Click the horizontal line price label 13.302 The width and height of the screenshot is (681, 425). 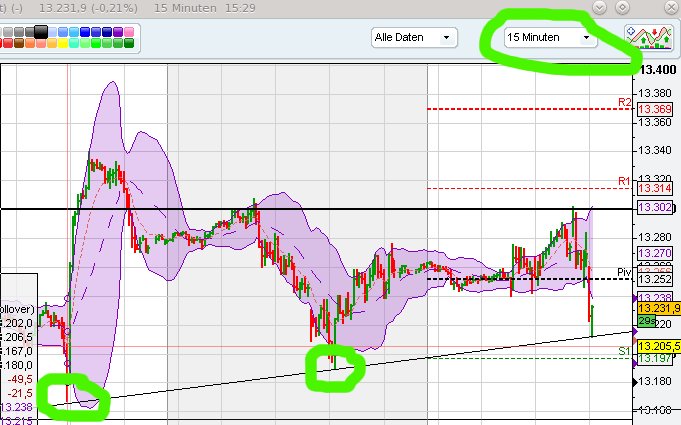pyautogui.click(x=655, y=207)
